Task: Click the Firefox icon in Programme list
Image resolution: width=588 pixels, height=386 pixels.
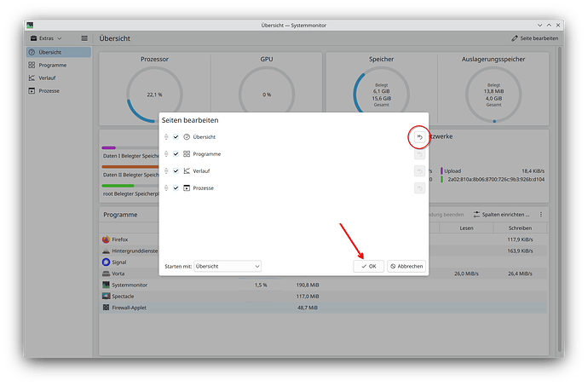Action: click(106, 239)
